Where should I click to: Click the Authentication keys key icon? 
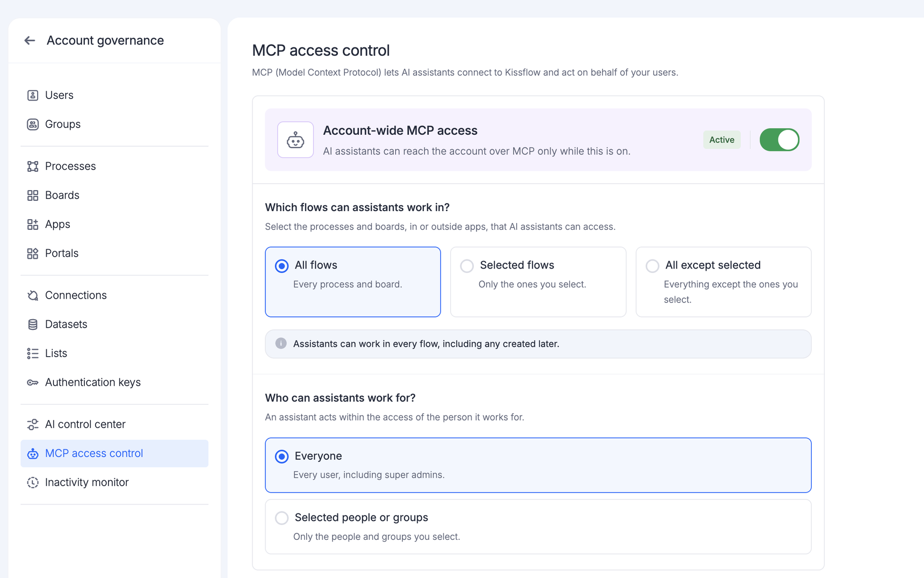click(33, 382)
